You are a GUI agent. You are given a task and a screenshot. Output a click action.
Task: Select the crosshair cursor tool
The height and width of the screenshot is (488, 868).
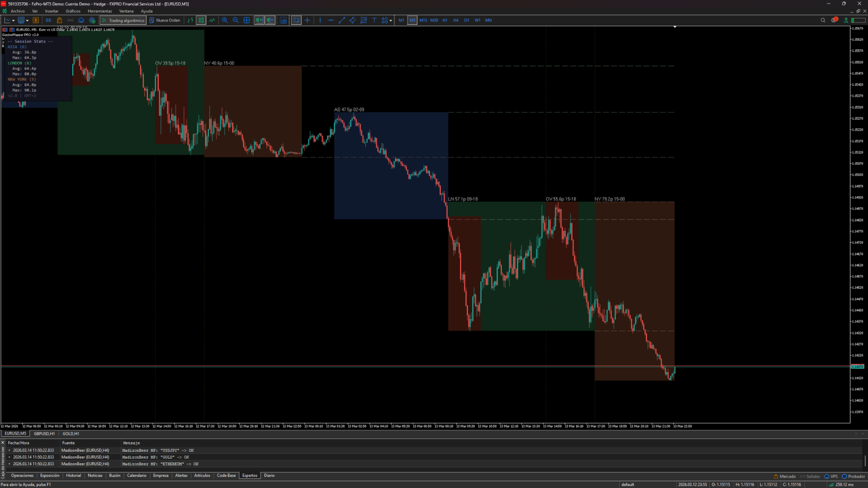point(307,20)
